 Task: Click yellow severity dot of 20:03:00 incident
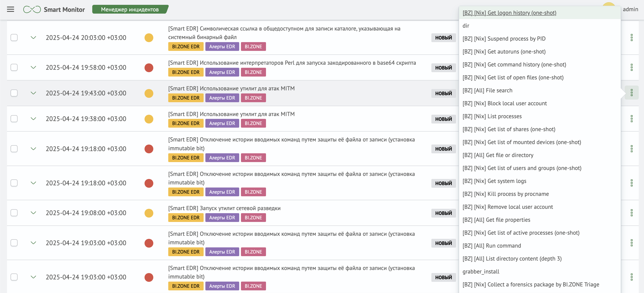149,38
